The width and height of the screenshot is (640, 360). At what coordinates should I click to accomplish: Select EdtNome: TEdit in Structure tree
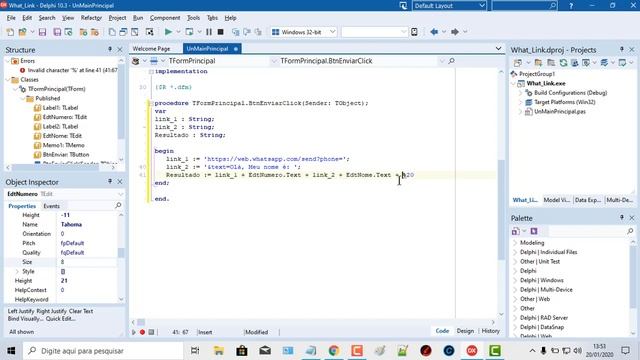coord(62,136)
